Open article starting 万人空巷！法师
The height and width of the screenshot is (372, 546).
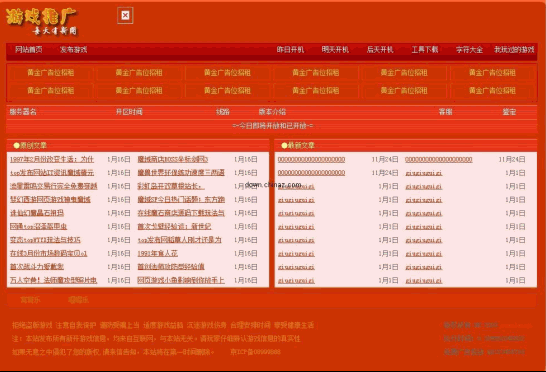point(53,280)
